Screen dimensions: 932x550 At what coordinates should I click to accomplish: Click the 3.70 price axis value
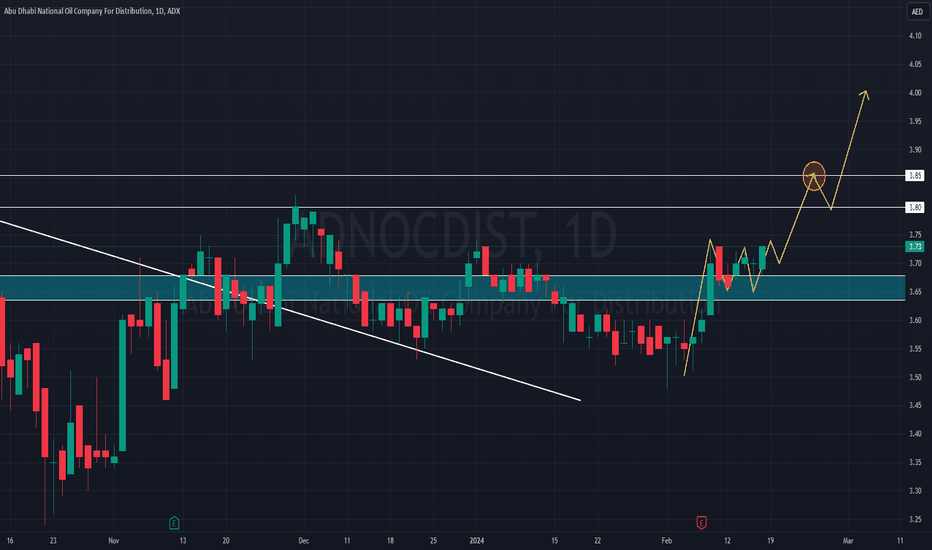tap(915, 263)
